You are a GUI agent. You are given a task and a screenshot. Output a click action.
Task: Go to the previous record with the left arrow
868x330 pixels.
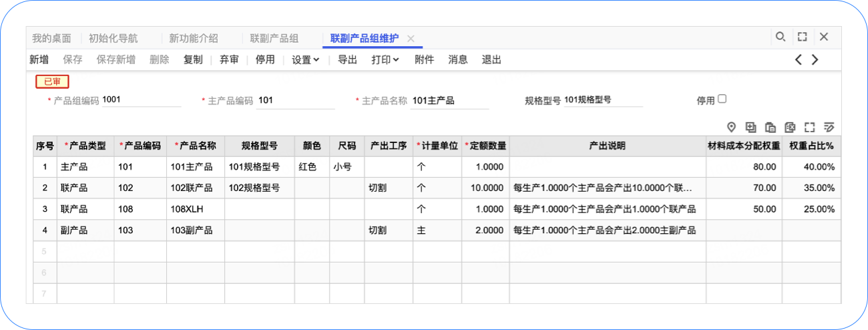point(799,59)
